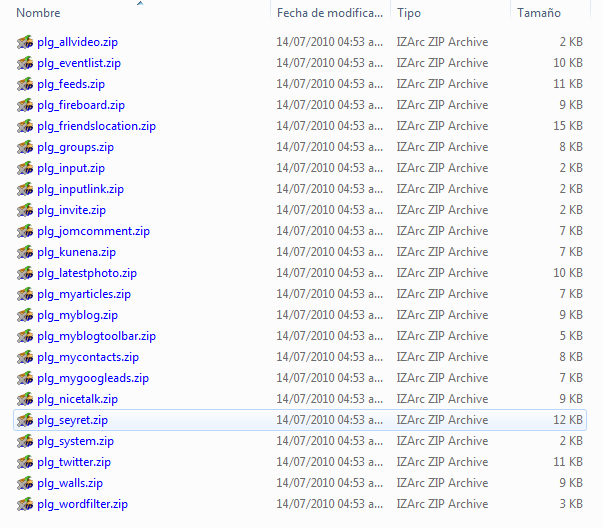Click the zip icon of plg_wordfilter.zip
Viewport: 602px width, 528px height.
[x=25, y=504]
